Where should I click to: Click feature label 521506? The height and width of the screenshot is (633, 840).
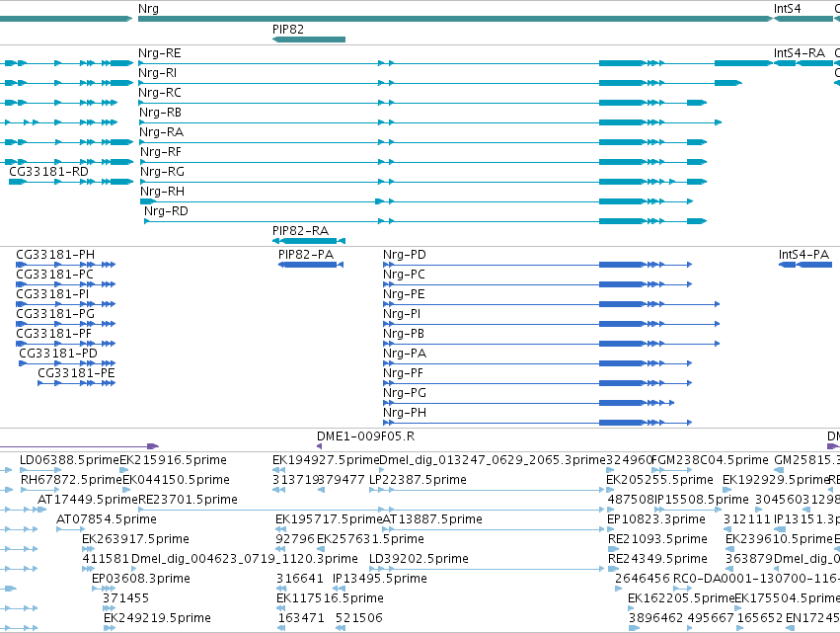pos(359,618)
